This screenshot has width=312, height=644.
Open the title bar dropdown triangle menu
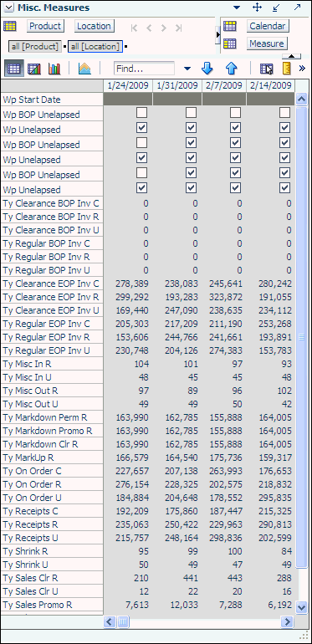click(237, 8)
